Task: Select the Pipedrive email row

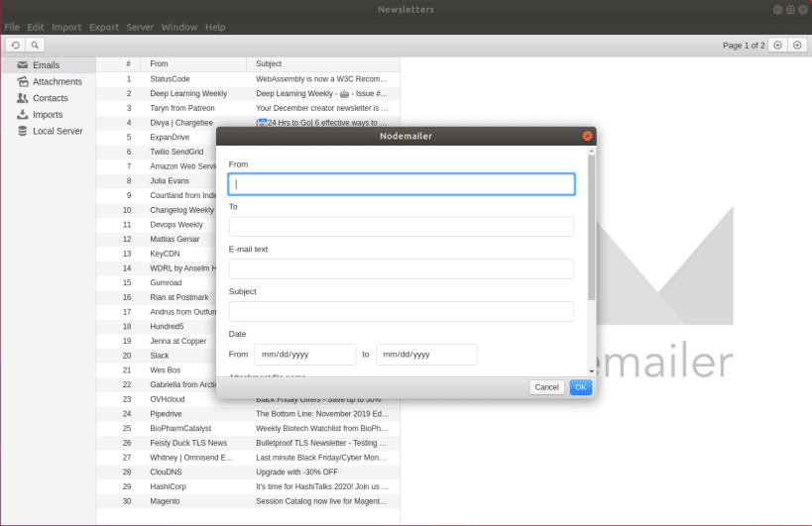Action: [248, 414]
